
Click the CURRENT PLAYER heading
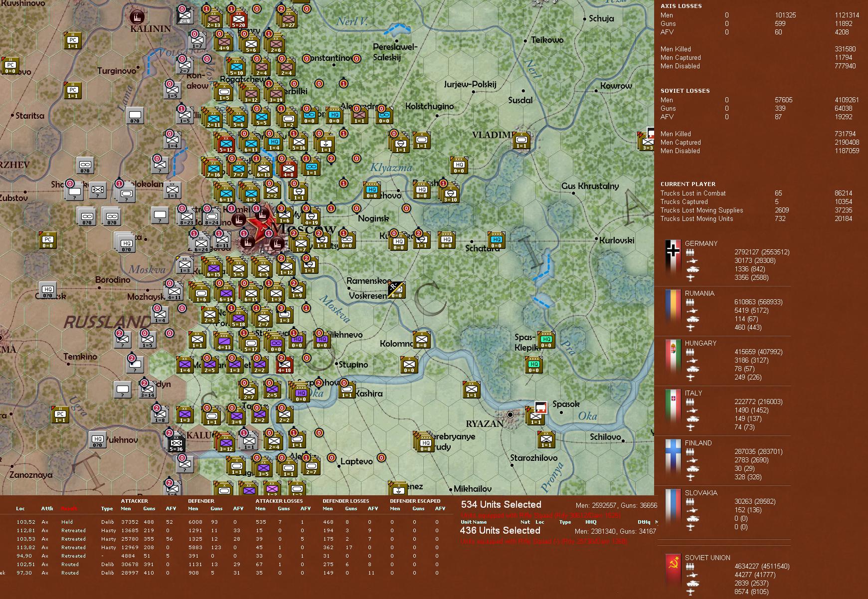688,184
